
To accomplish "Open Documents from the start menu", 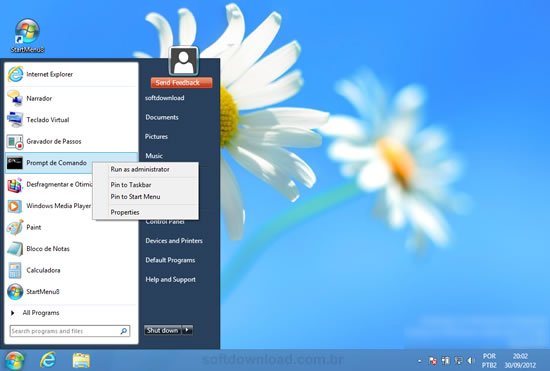I will pyautogui.click(x=162, y=117).
